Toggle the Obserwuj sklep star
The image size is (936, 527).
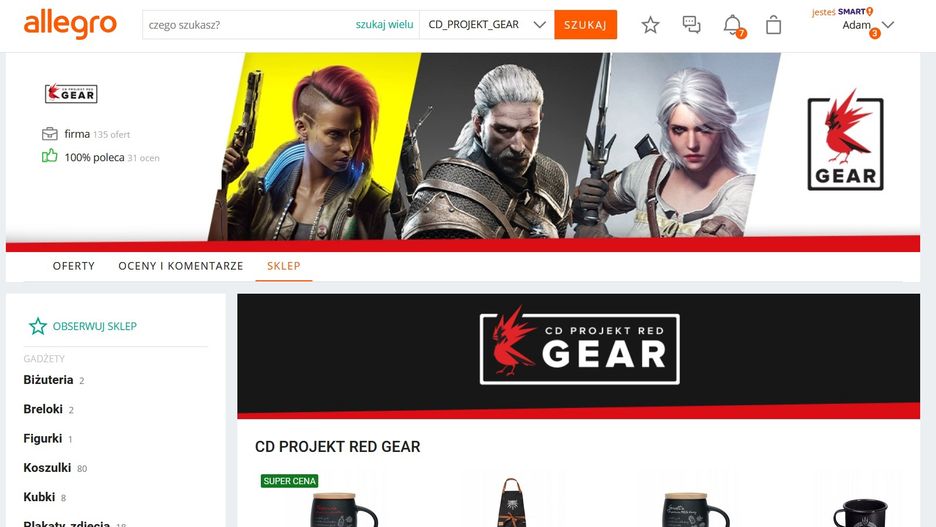38,326
